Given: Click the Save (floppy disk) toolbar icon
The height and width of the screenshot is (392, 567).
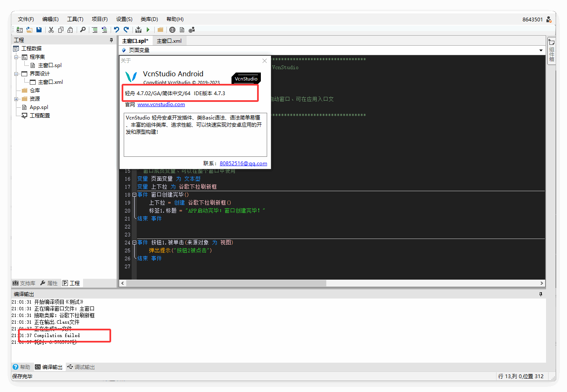Looking at the screenshot, I should (39, 30).
